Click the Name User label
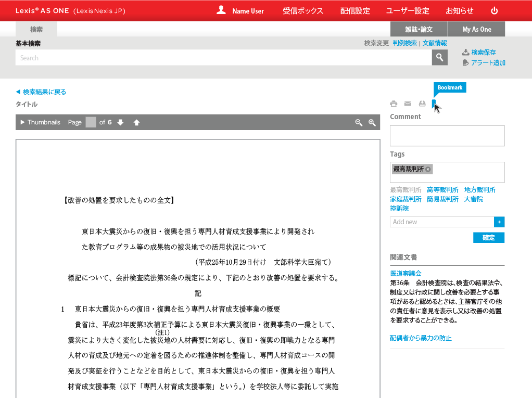 coord(248,11)
